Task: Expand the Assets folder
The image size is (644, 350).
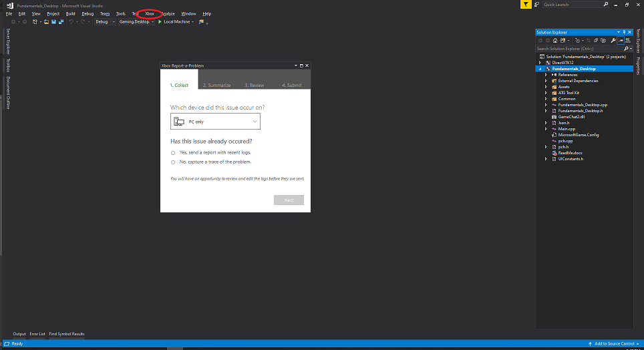Action: coord(546,87)
